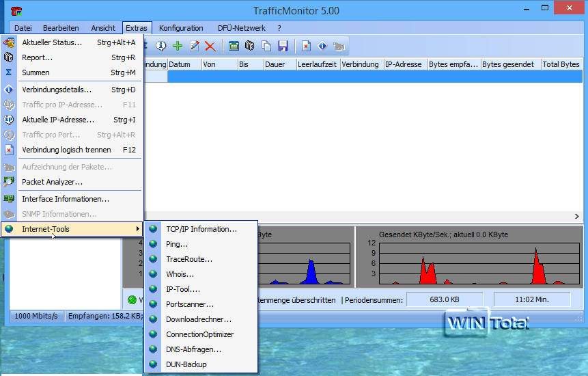588x376 pixels.
Task: Choose Packet Analyzer... in Extras menu
Action: click(52, 182)
